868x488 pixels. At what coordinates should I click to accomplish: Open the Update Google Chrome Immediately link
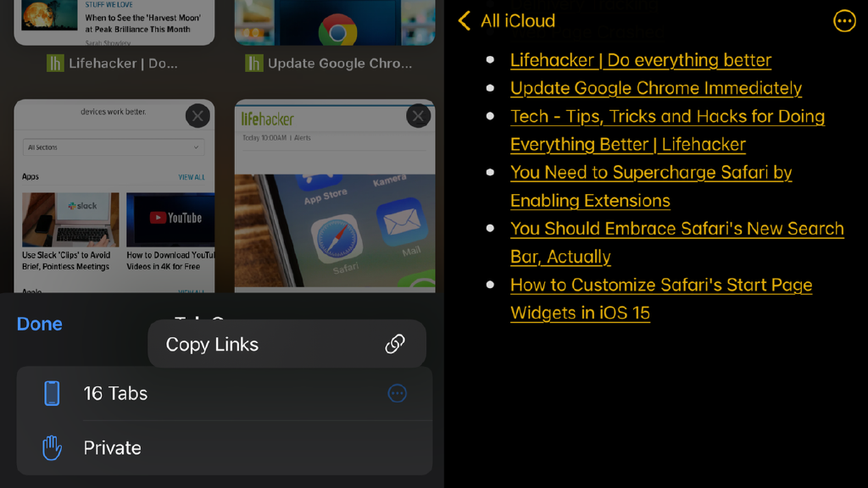pos(656,88)
